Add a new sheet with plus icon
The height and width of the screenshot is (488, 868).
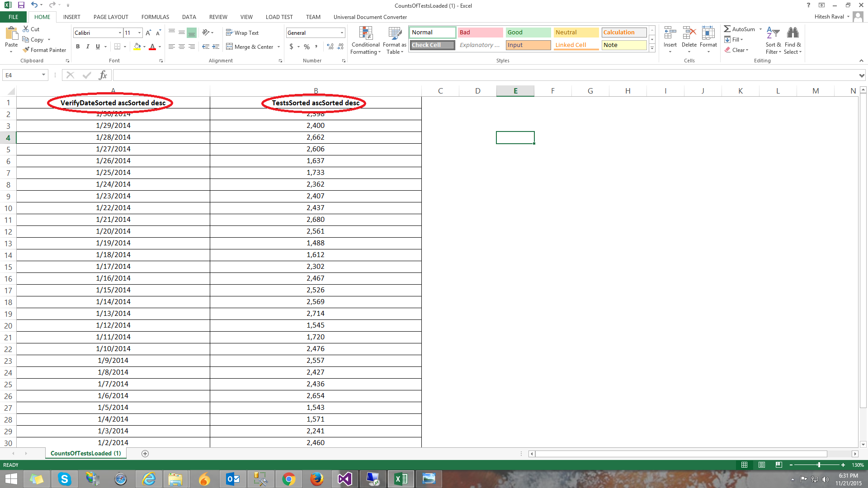click(x=145, y=453)
